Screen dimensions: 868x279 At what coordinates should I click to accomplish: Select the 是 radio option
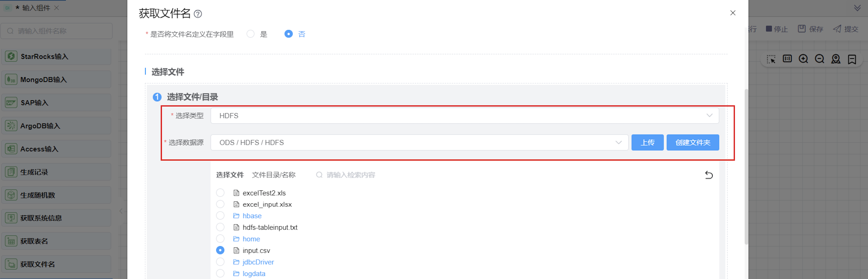point(250,34)
